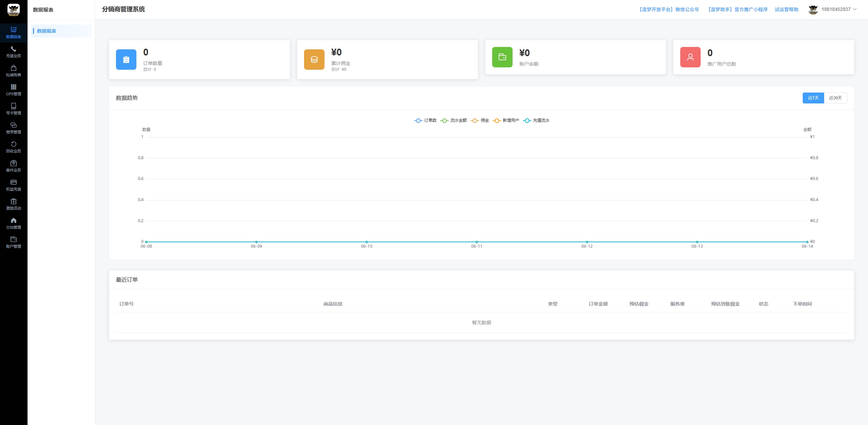The image size is (868, 425).
Task: Open 号卡管理 in the sidebar
Action: tap(14, 109)
